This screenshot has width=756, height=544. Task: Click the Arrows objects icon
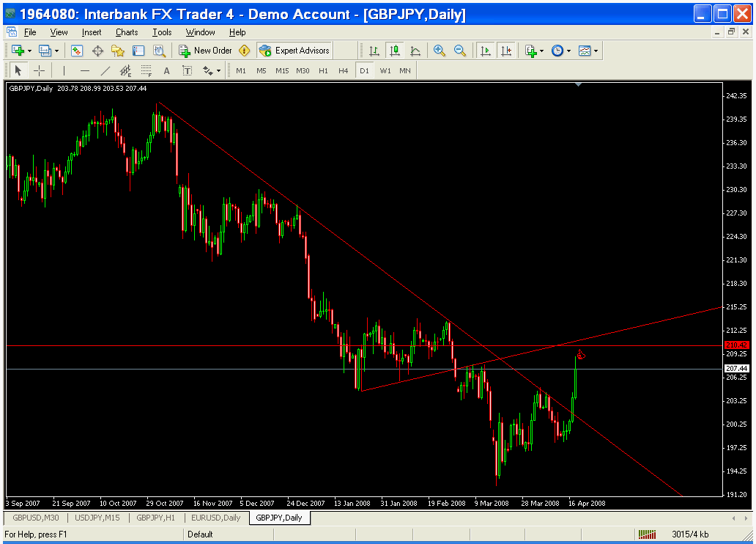click(x=208, y=71)
